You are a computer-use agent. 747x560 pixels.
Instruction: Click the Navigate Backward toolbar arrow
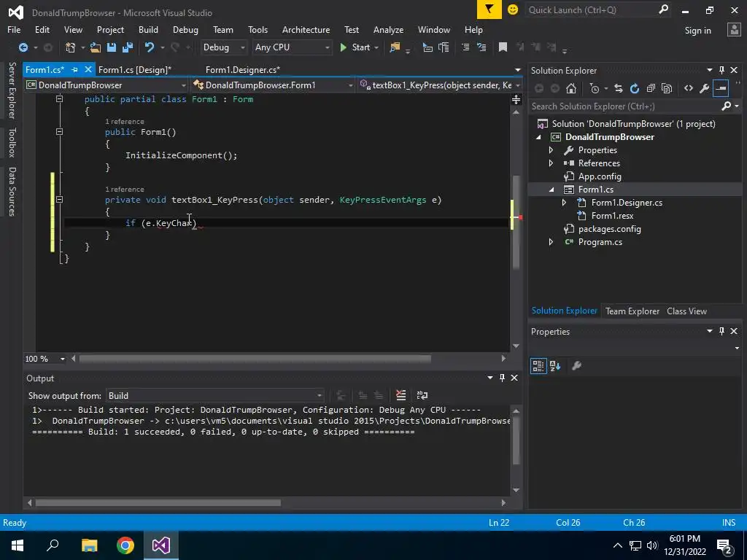[x=23, y=47]
